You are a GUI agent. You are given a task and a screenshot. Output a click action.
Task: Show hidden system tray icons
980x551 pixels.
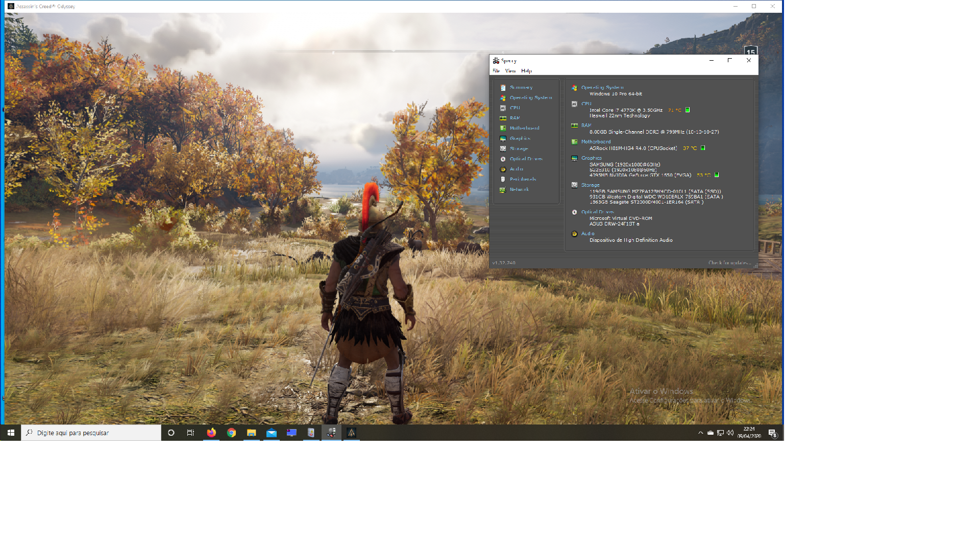click(700, 433)
